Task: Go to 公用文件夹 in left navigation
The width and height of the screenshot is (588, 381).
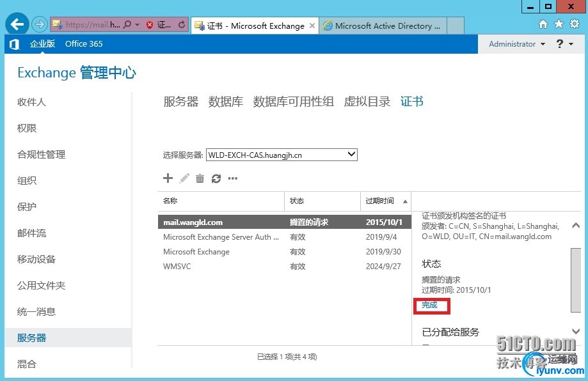Action: coord(41,286)
